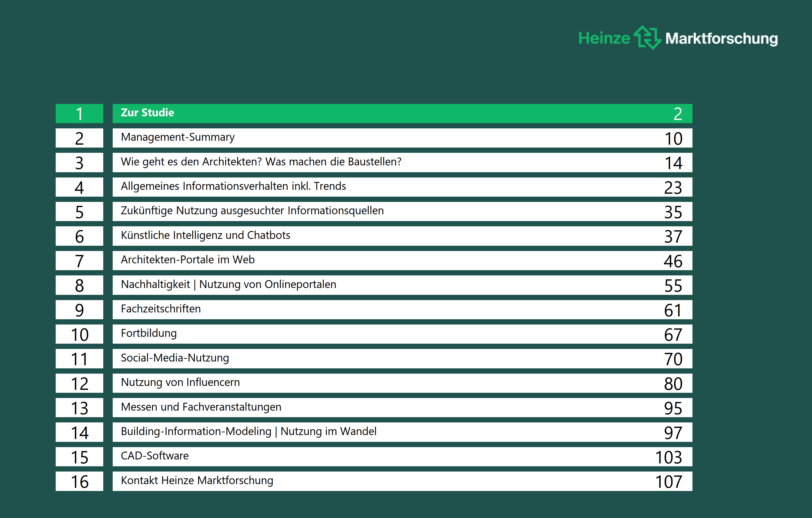Open Messen und Fachveranstaltungen chapter
The image size is (812, 518).
(201, 407)
